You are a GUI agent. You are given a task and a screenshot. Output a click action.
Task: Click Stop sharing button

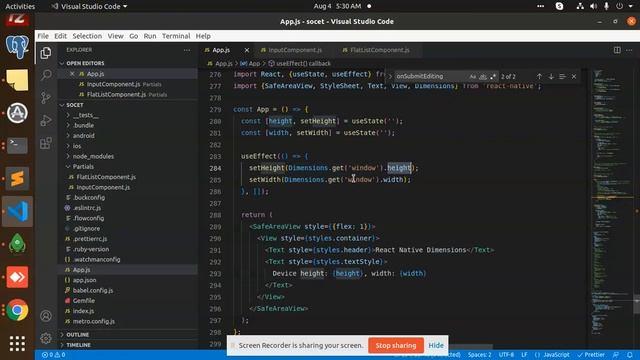coord(396,345)
